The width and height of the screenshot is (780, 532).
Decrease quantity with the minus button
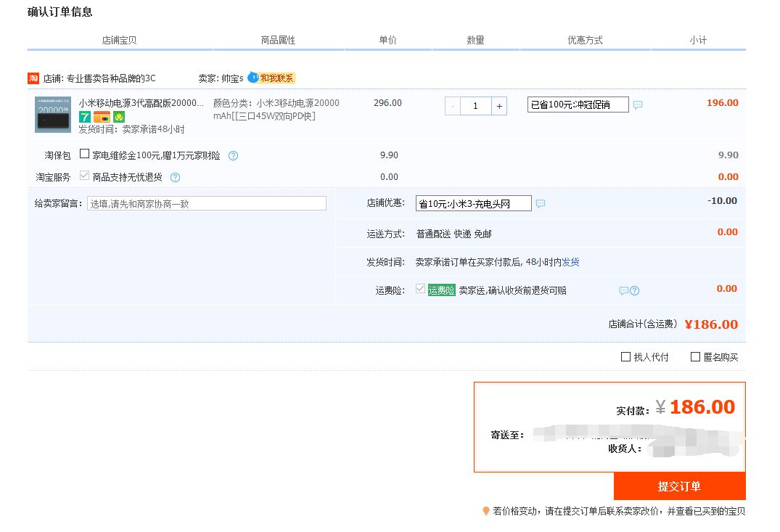point(453,106)
